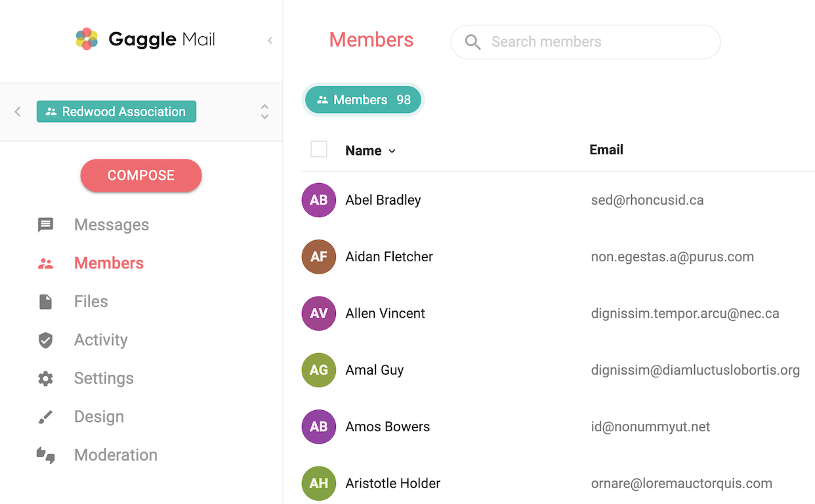Click the search magnifier icon
The height and width of the screenshot is (504, 815).
click(472, 42)
